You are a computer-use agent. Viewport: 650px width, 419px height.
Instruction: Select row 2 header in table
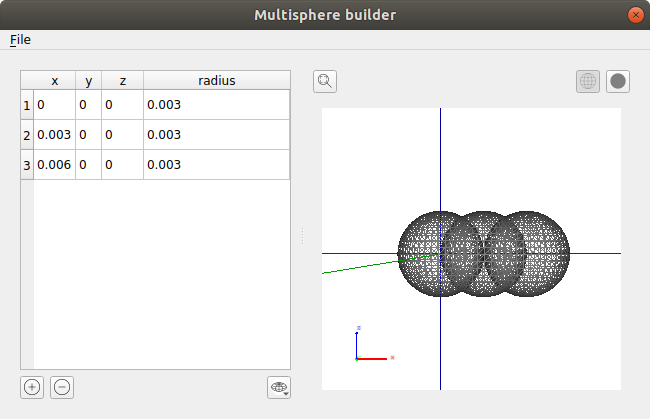[27, 135]
